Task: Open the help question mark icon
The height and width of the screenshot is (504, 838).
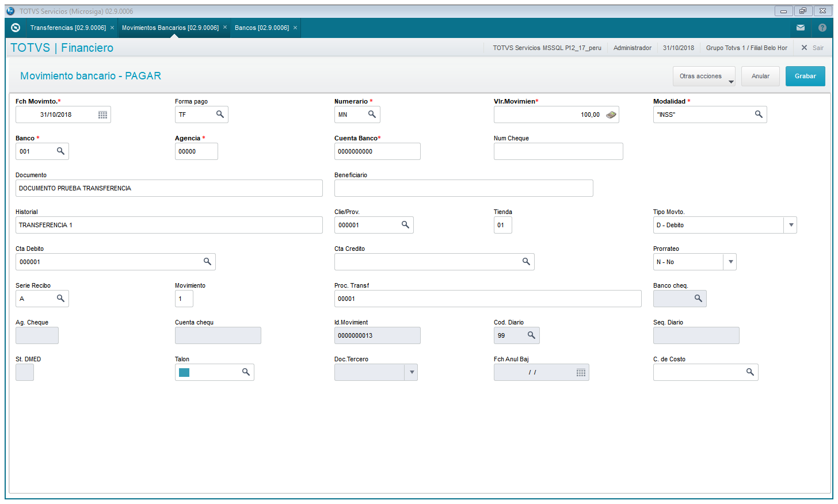Action: tap(822, 28)
